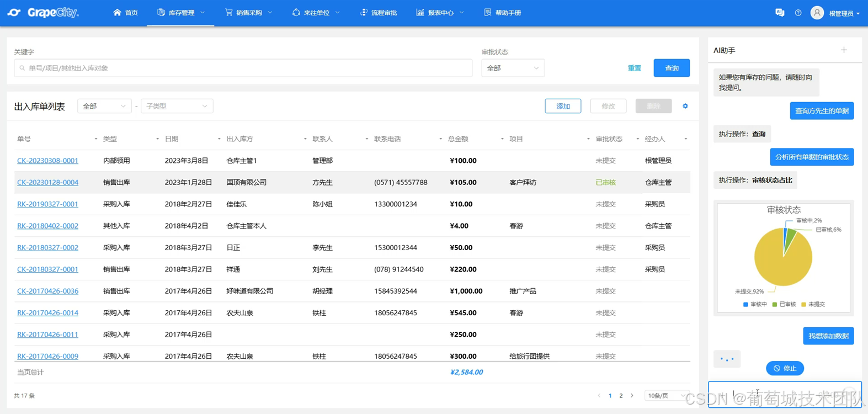Open the list type 全部 dropdown
This screenshot has width=868, height=414.
point(104,106)
